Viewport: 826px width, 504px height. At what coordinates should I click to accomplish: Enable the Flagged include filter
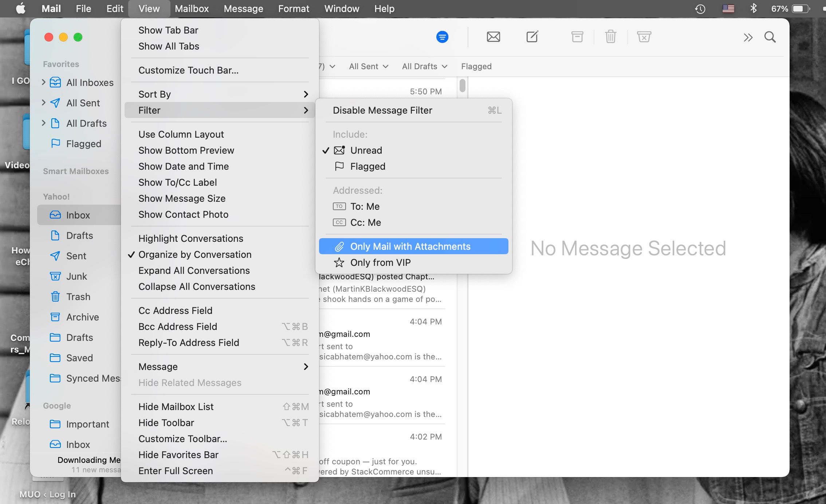(x=367, y=166)
